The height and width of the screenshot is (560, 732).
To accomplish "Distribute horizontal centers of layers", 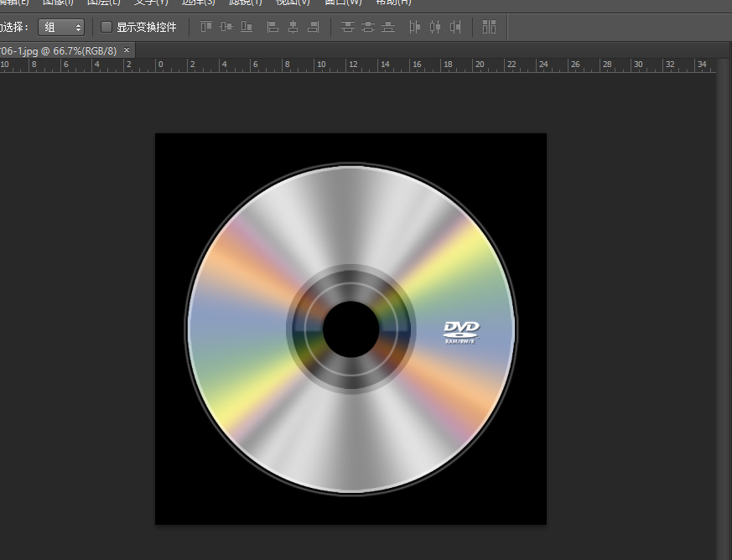I will coord(435,27).
